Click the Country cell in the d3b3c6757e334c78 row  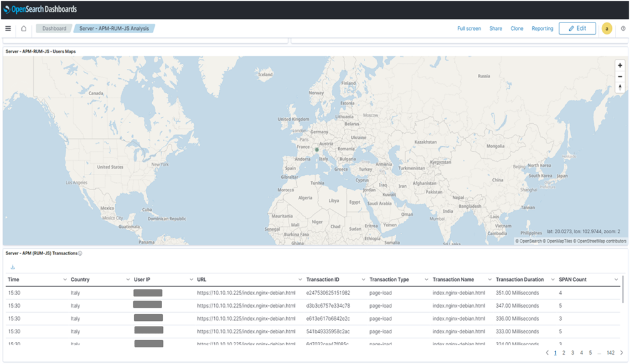tap(75, 306)
